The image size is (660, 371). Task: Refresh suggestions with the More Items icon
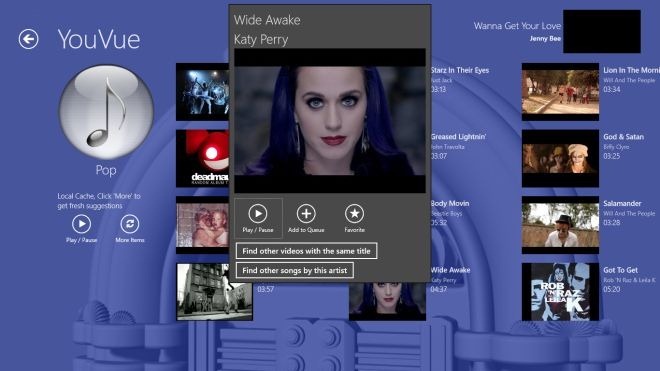[x=130, y=224]
